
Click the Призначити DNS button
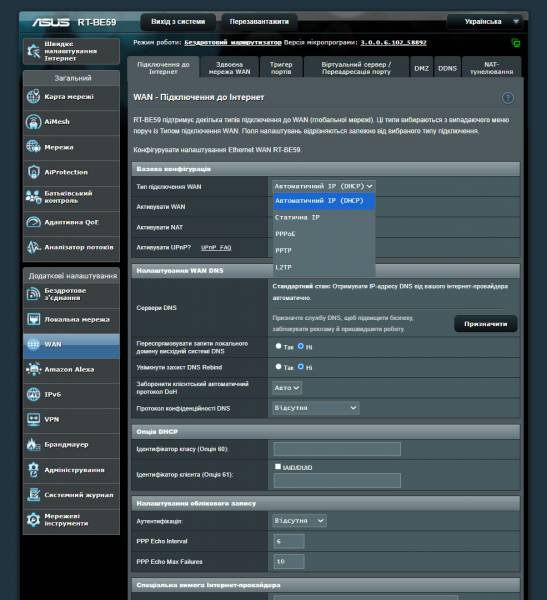[x=485, y=324]
